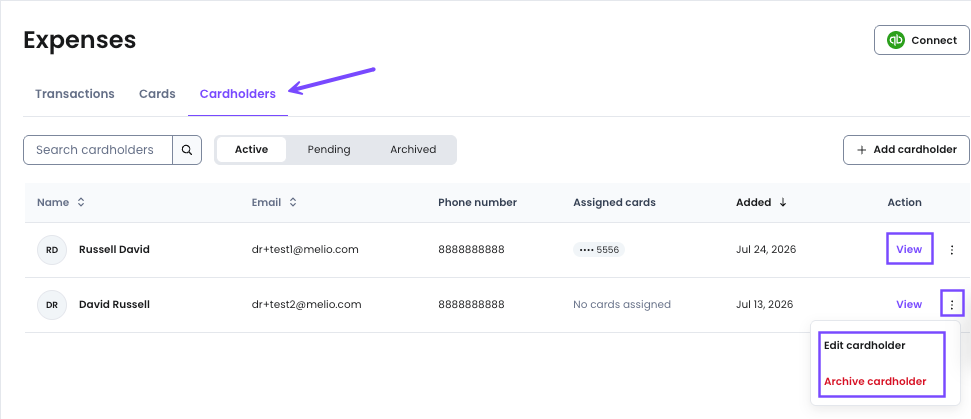
Task: Click View link for David Russell
Action: (909, 305)
